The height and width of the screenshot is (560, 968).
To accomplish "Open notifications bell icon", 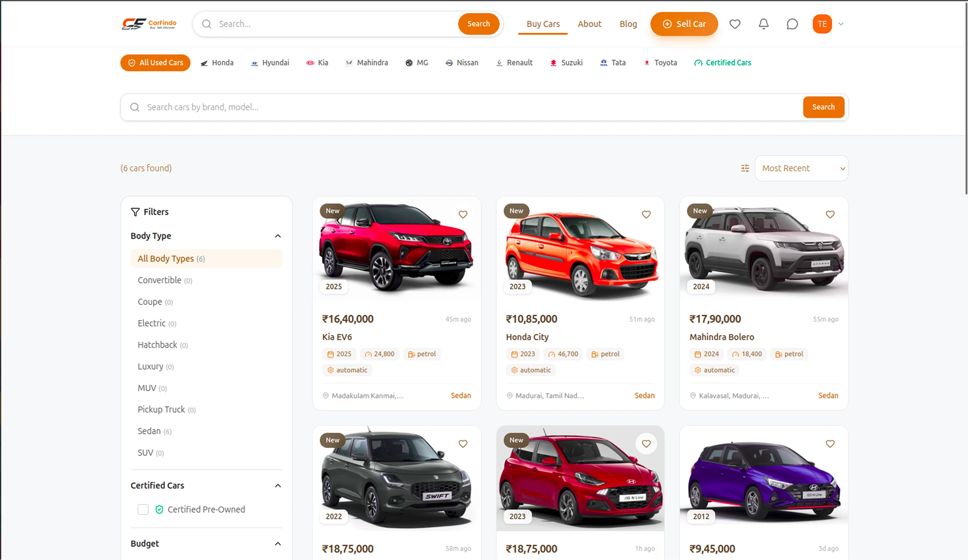I will point(764,24).
